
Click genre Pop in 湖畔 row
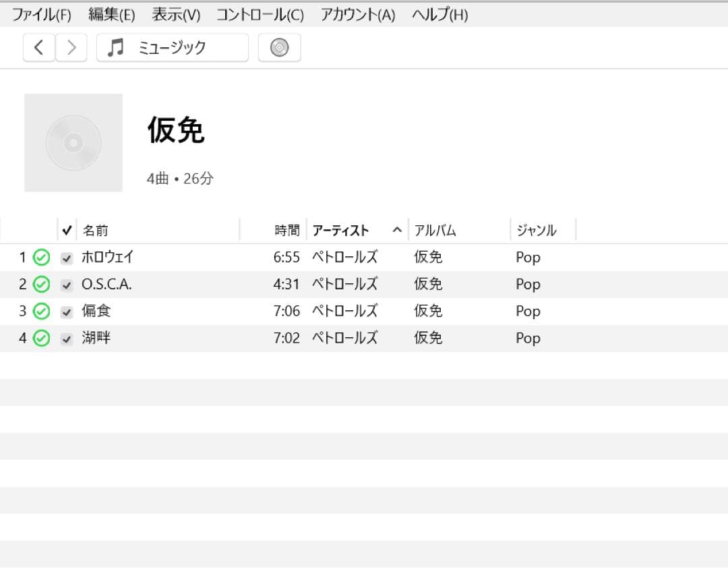pos(528,339)
